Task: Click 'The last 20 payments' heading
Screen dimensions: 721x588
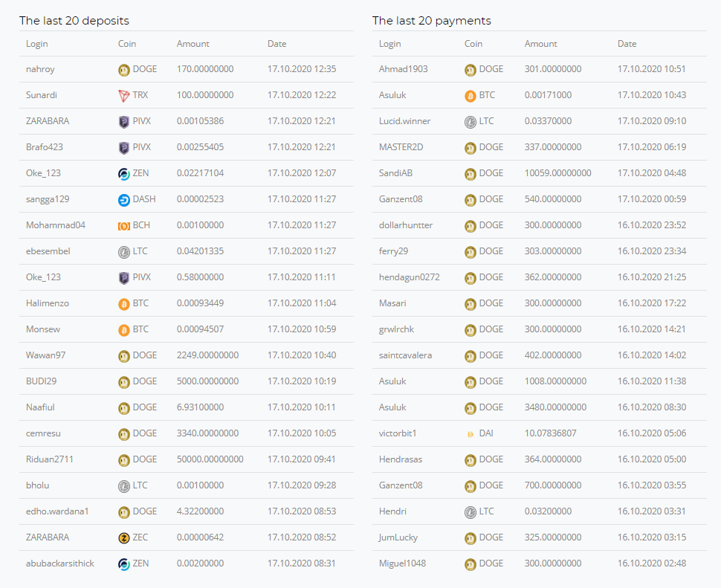Action: pos(432,21)
